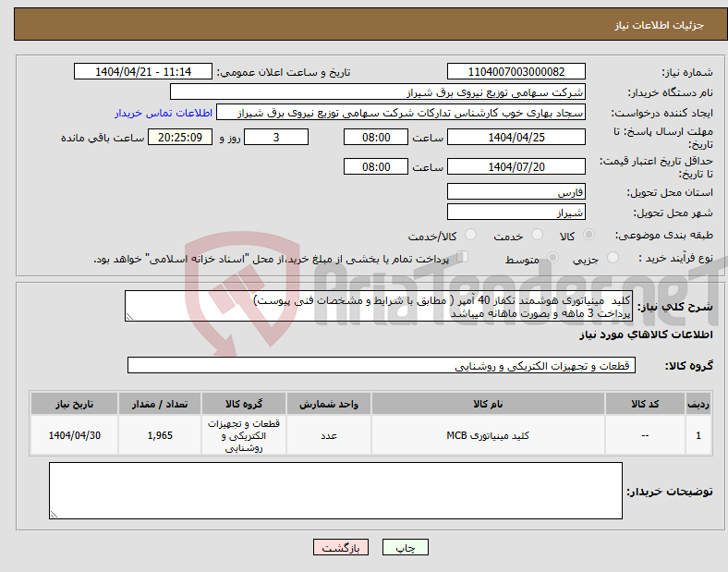This screenshot has height=572, width=728.
Task: Select the کالا radio button
Action: (x=588, y=235)
